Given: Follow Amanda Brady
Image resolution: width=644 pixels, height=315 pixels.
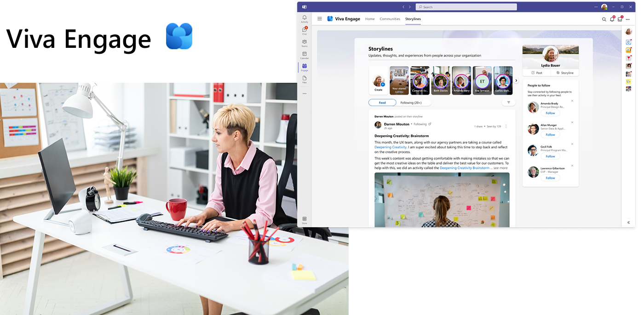Looking at the screenshot, I should (x=550, y=113).
